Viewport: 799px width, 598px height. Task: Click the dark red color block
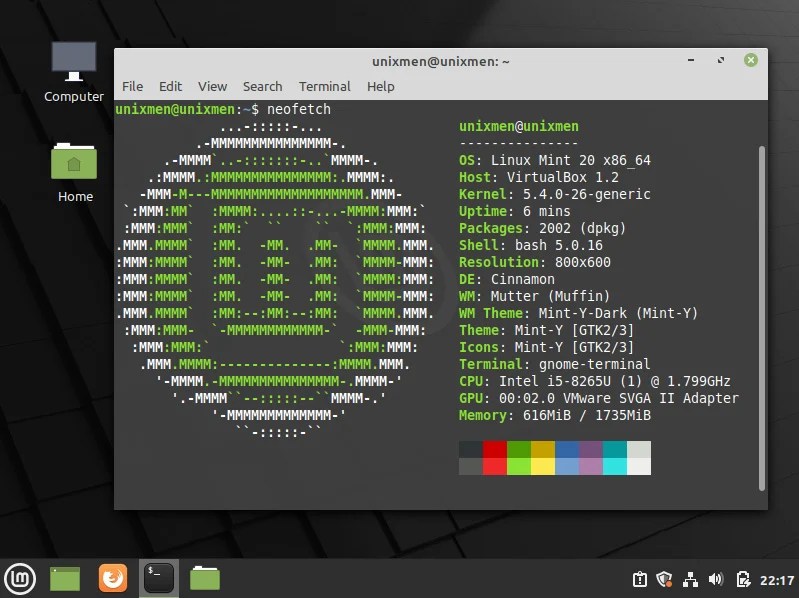click(495, 449)
